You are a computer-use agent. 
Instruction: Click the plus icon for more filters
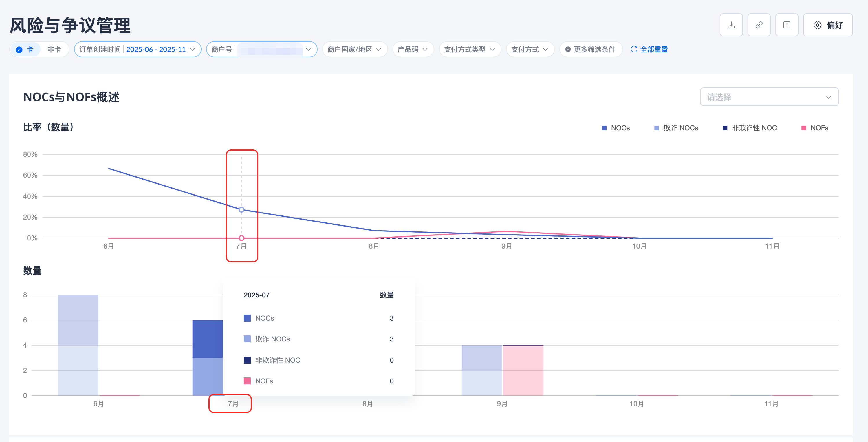click(x=568, y=49)
